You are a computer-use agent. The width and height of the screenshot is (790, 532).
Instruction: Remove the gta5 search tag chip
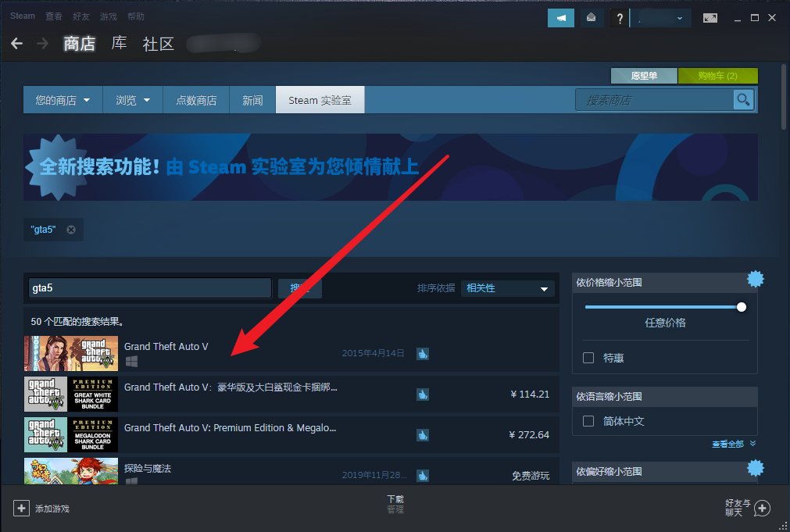point(70,230)
